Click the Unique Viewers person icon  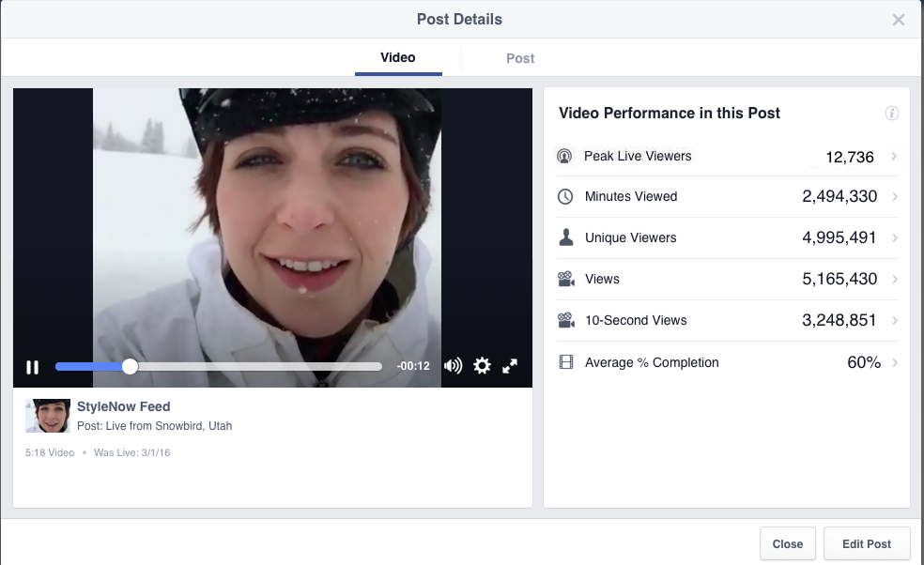tap(564, 237)
